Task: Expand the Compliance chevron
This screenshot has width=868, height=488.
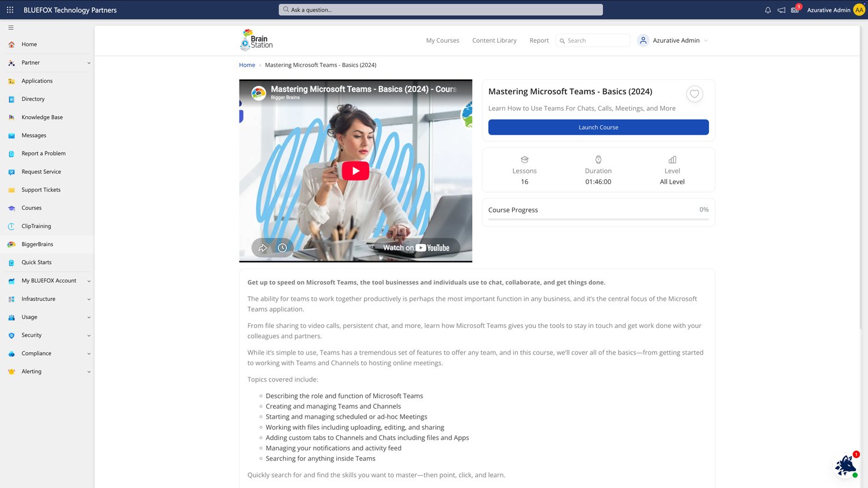Action: [89, 354]
